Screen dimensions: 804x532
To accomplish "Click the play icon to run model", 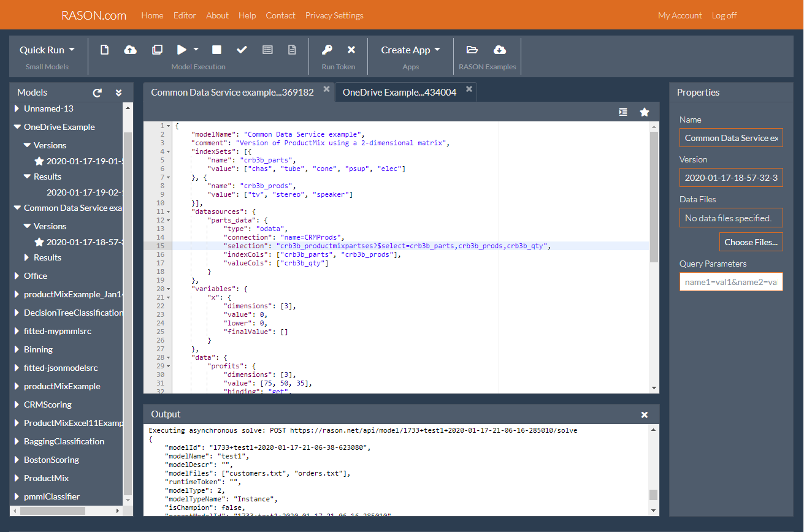I will (x=182, y=50).
